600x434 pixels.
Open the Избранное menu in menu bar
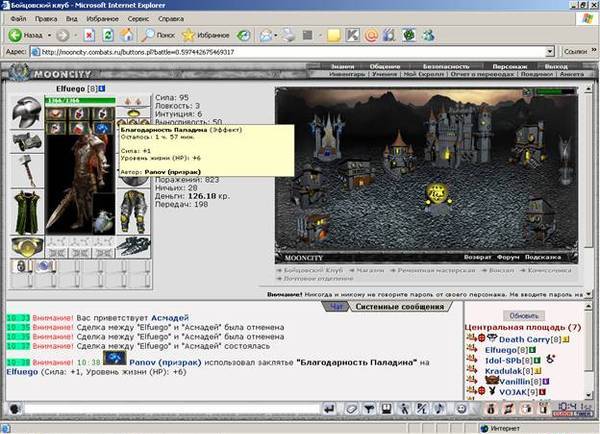(x=102, y=19)
